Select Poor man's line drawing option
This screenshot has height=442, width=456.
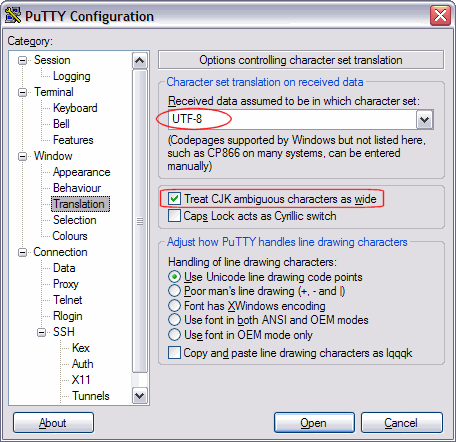pyautogui.click(x=174, y=291)
